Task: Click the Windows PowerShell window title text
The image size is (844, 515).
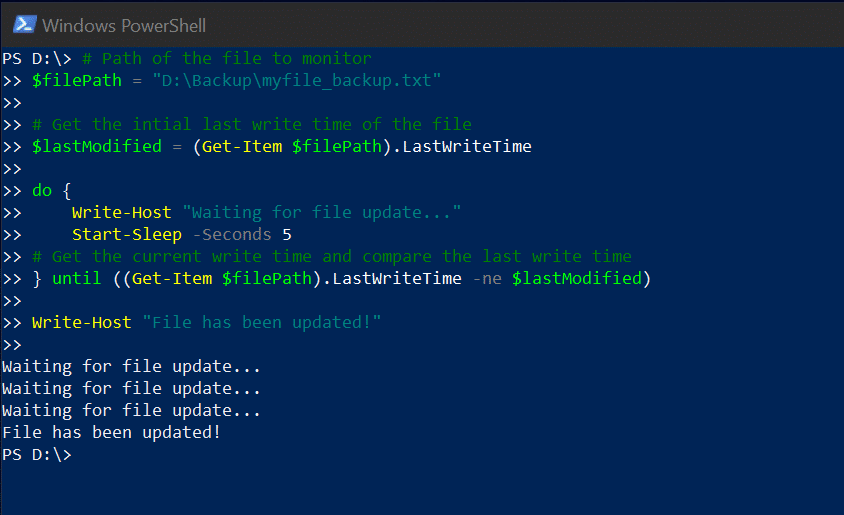Action: pos(124,25)
